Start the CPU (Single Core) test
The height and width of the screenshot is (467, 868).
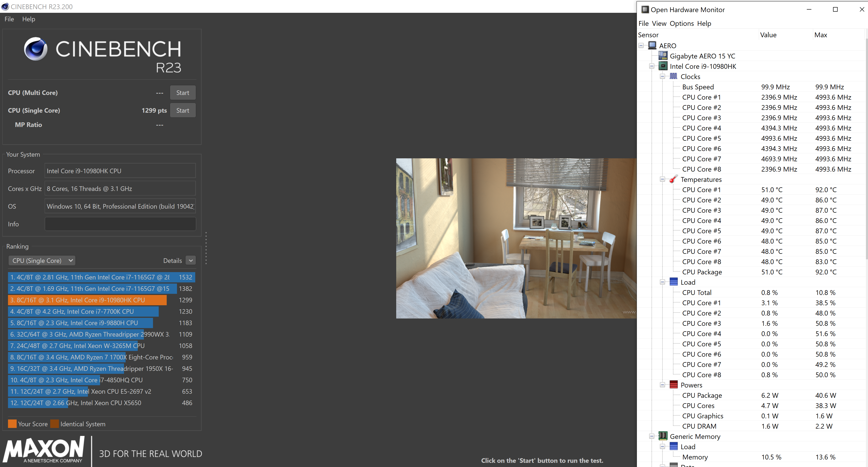pyautogui.click(x=183, y=110)
